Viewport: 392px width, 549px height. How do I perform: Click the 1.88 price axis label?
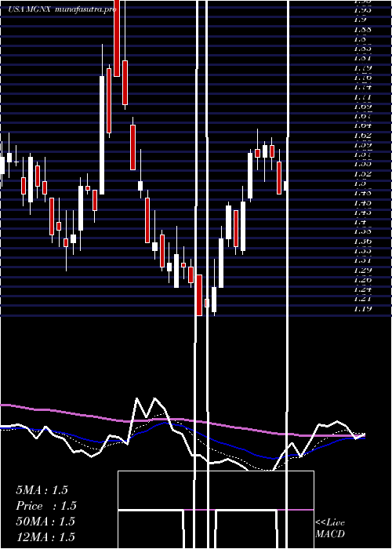pos(362,29)
